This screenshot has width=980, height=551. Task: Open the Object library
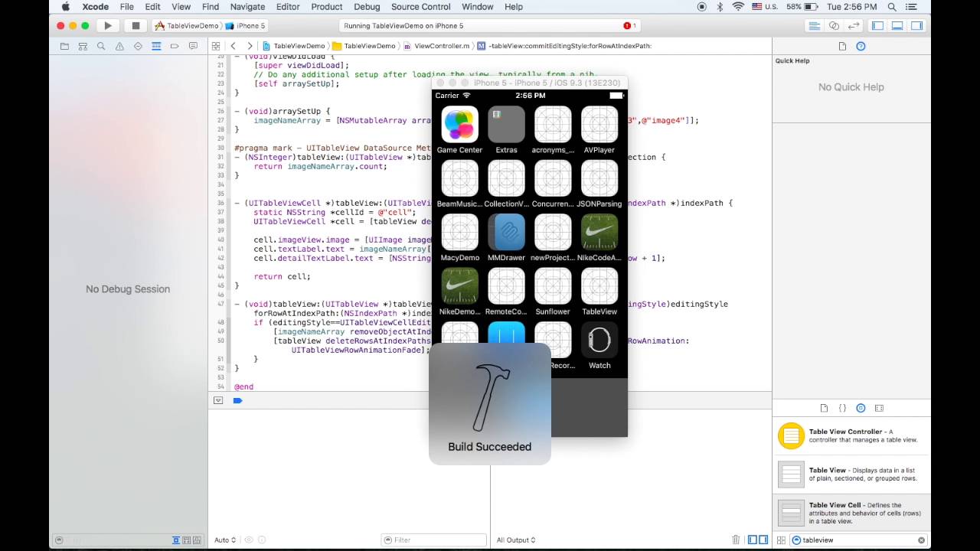[861, 409]
